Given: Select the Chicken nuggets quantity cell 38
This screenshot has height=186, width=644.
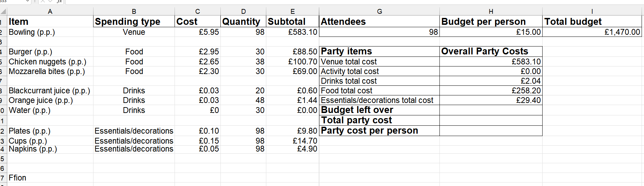Looking at the screenshot, I should 243,62.
